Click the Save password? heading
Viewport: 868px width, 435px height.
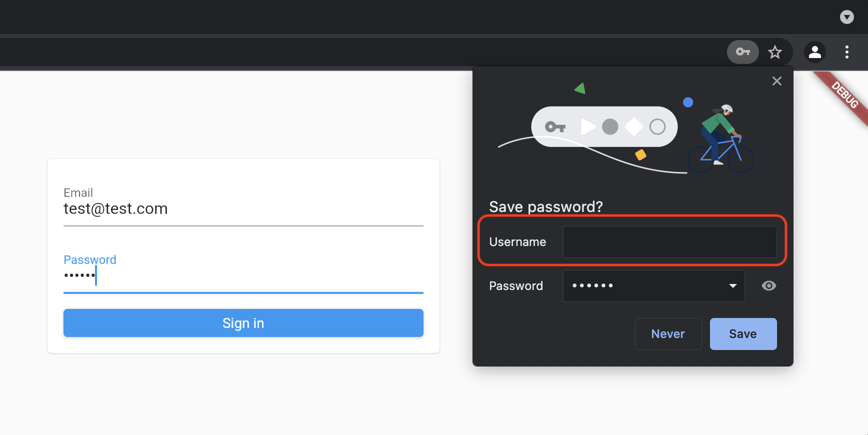pos(546,206)
